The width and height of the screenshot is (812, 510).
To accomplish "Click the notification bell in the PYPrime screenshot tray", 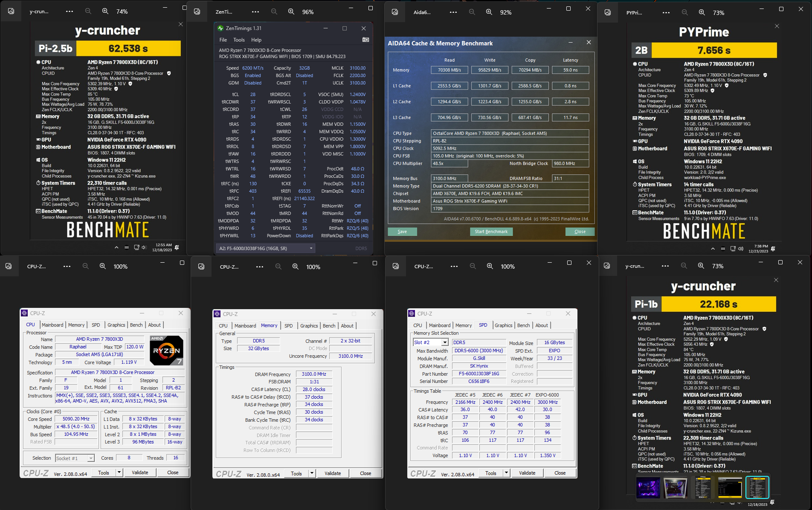I will (x=773, y=249).
